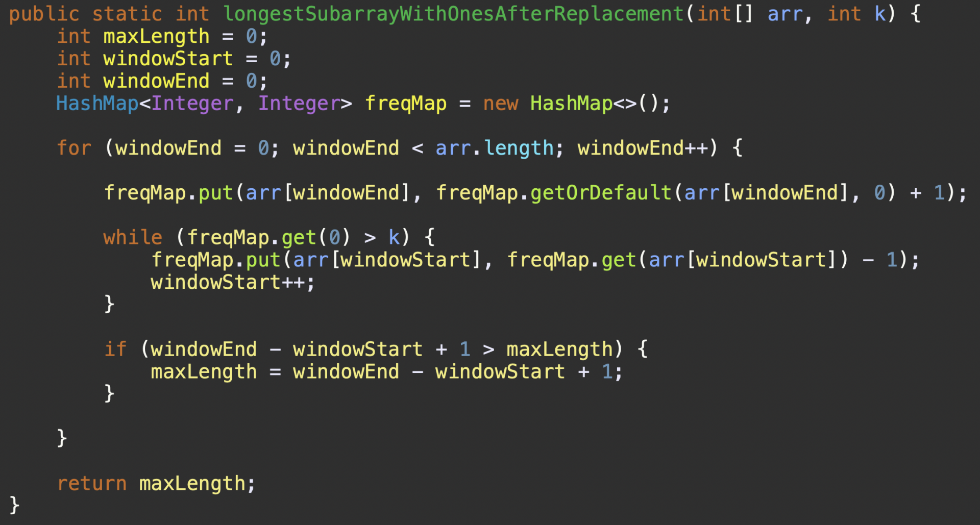This screenshot has height=525, width=980.
Task: Click 'length' in arr.length
Action: (x=519, y=148)
